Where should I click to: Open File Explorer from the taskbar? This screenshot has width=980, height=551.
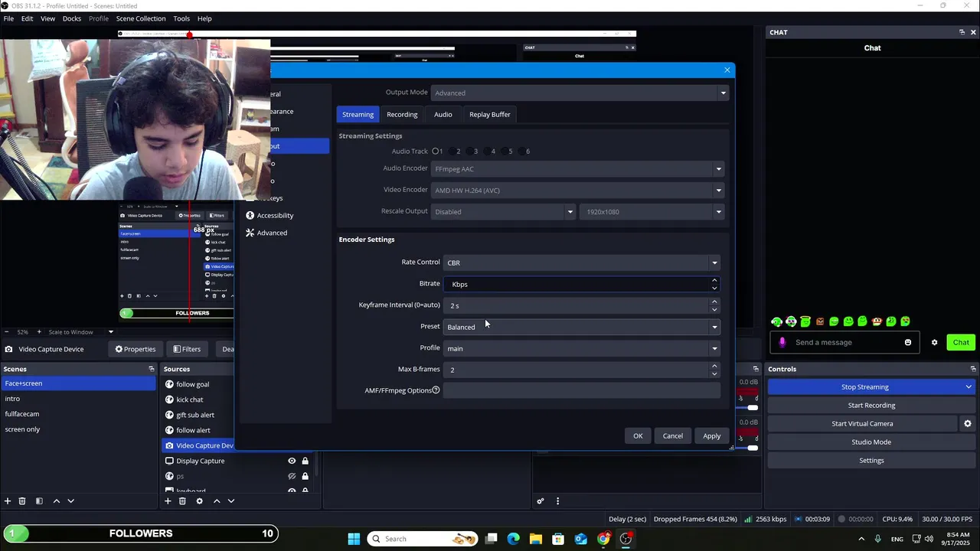tap(536, 539)
